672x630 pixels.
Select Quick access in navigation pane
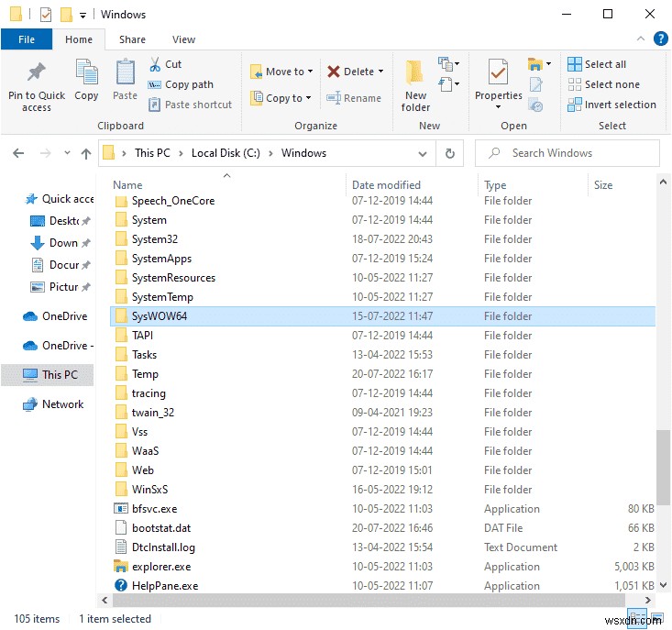click(59, 199)
